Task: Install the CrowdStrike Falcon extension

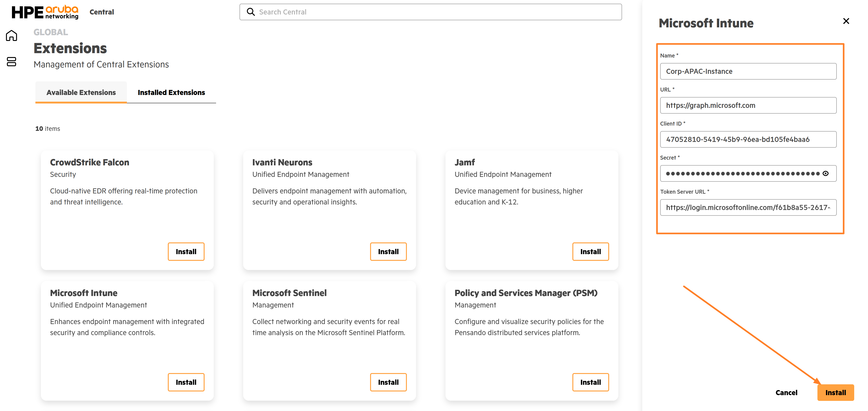Action: coord(186,252)
